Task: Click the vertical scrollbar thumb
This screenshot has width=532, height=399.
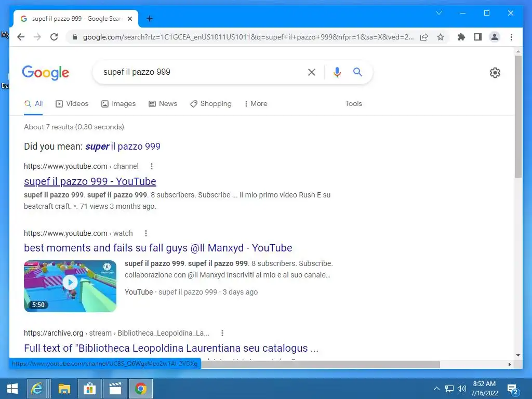Action: point(518,116)
